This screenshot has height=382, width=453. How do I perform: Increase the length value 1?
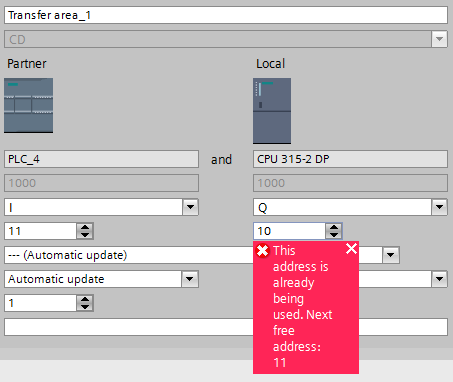[85, 299]
